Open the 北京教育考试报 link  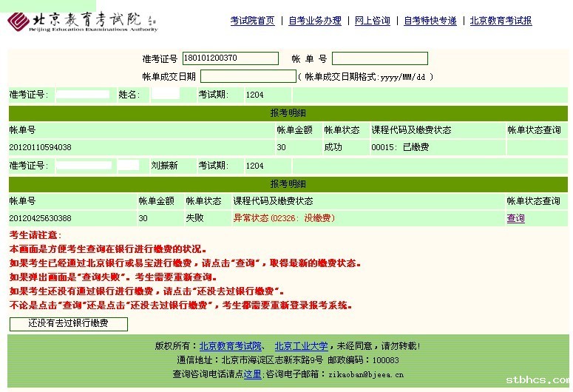pos(501,21)
